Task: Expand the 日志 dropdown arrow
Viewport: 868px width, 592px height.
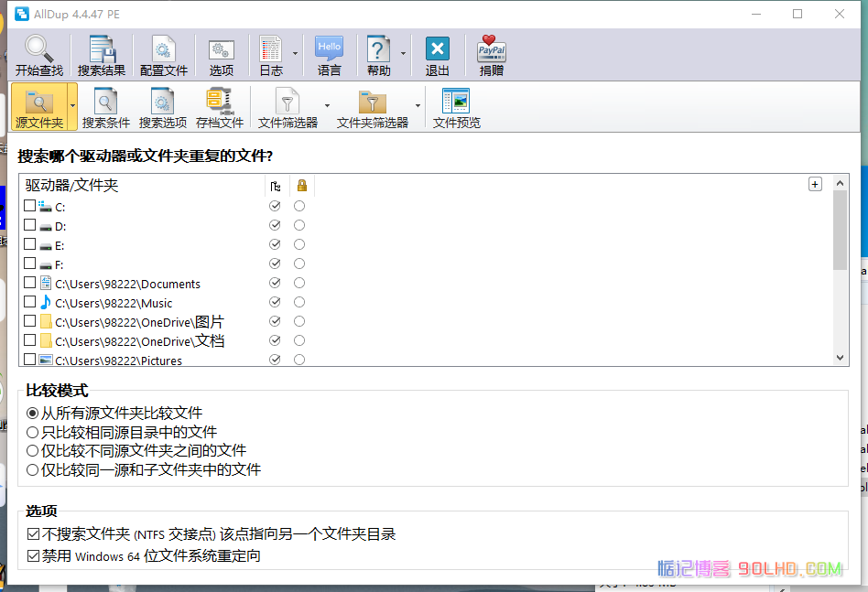Action: coord(295,54)
